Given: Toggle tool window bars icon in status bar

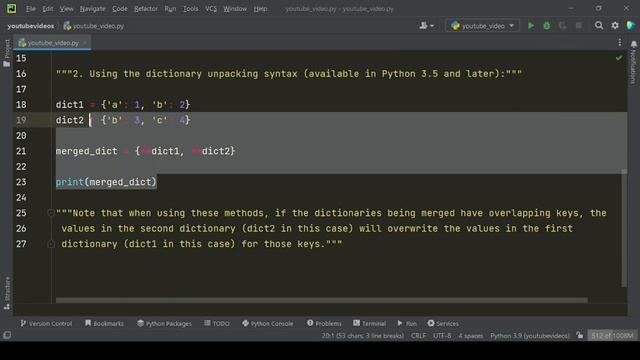Looking at the screenshot, I should pyautogui.click(x=7, y=335).
